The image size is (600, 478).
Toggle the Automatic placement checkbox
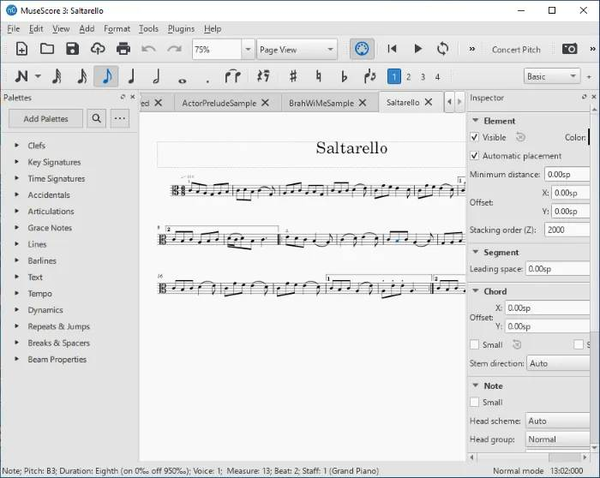point(475,156)
